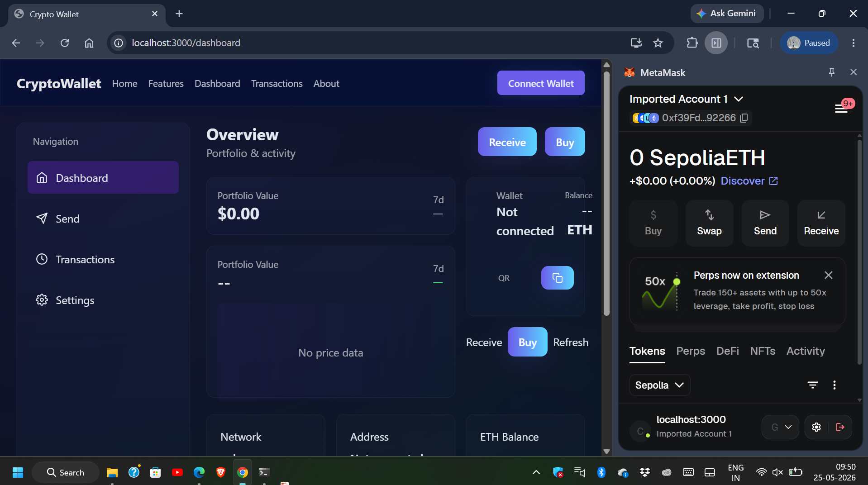Bookmark this page with the star icon
The height and width of the screenshot is (485, 868).
[658, 43]
